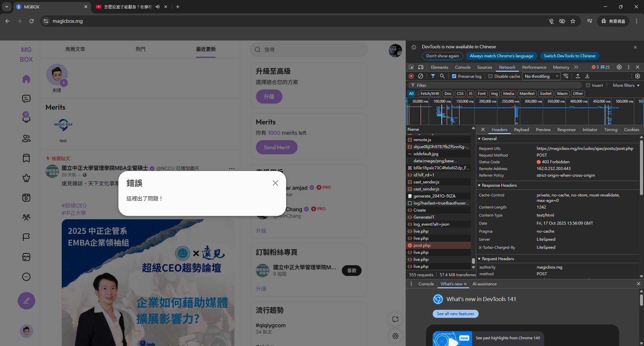Open DevTools settings gear

619,67
